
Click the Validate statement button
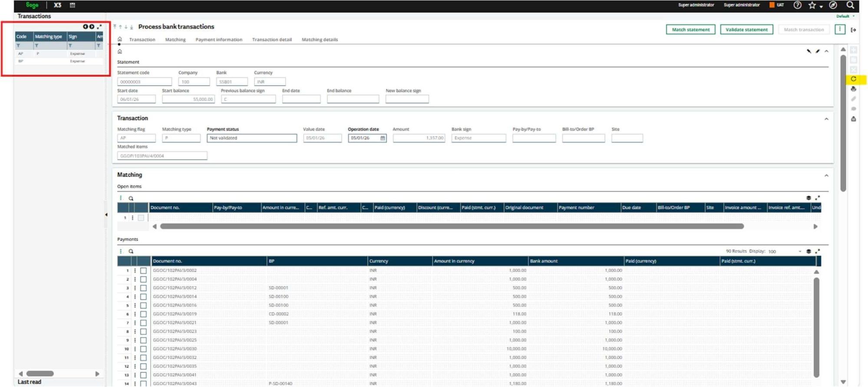(746, 30)
